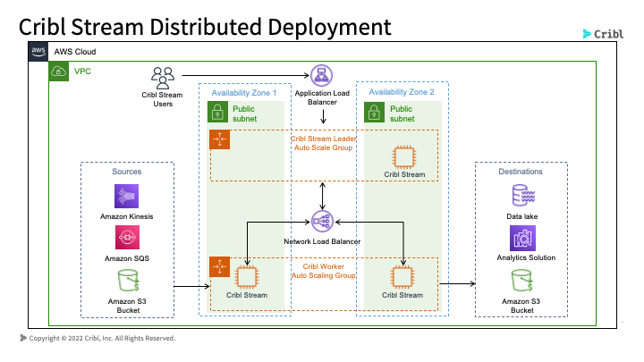Viewport: 644px width, 362px height.
Task: Click the Cribl logo in the top corner
Action: pos(603,33)
